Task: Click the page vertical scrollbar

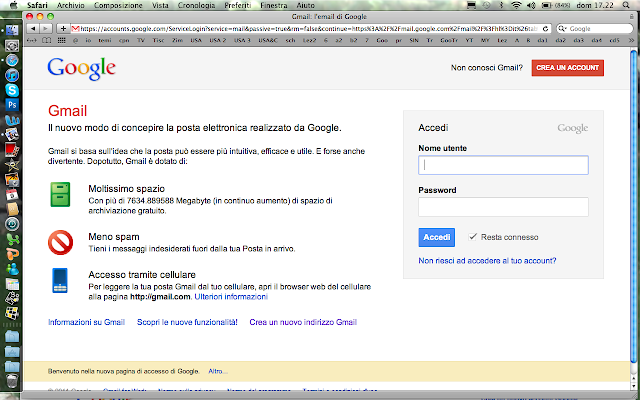Action: click(633, 206)
